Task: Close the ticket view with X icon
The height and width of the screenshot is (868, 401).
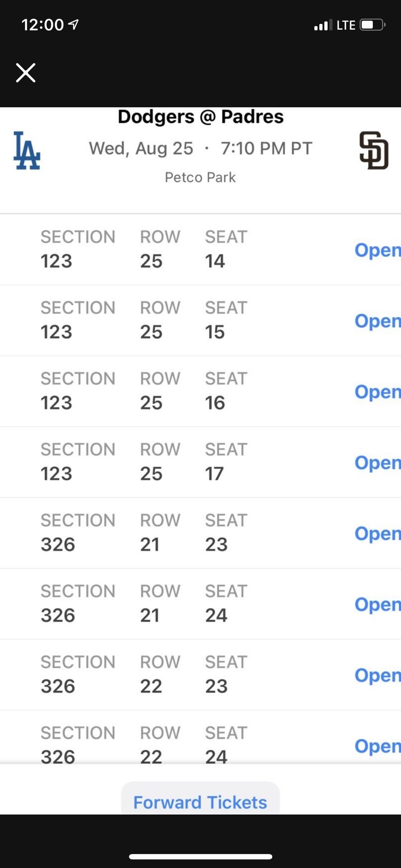Action: (26, 73)
